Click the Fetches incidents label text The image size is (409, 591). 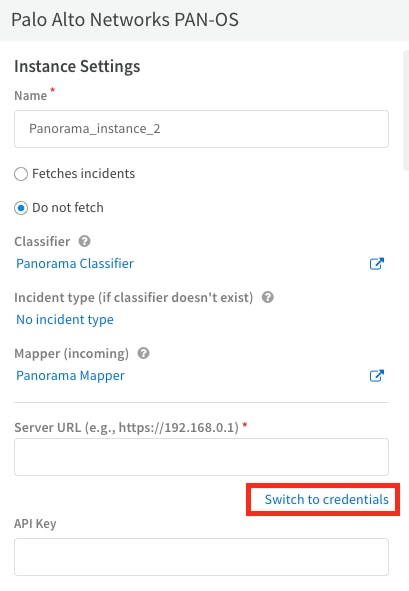click(x=83, y=174)
